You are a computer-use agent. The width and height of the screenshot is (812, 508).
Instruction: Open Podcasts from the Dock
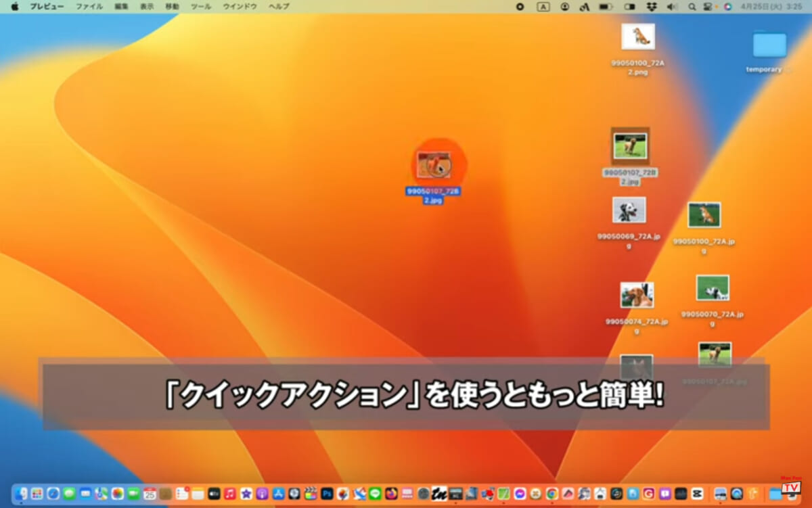pyautogui.click(x=262, y=494)
